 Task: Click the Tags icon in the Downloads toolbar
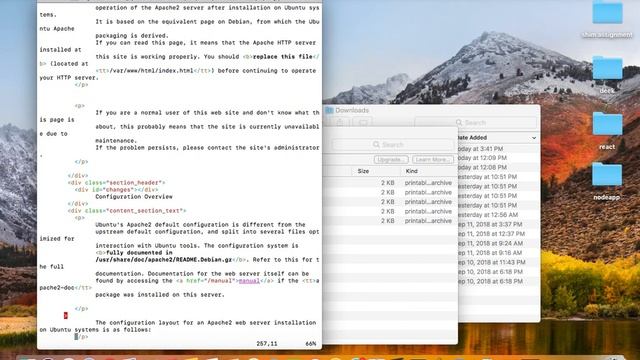click(x=362, y=122)
